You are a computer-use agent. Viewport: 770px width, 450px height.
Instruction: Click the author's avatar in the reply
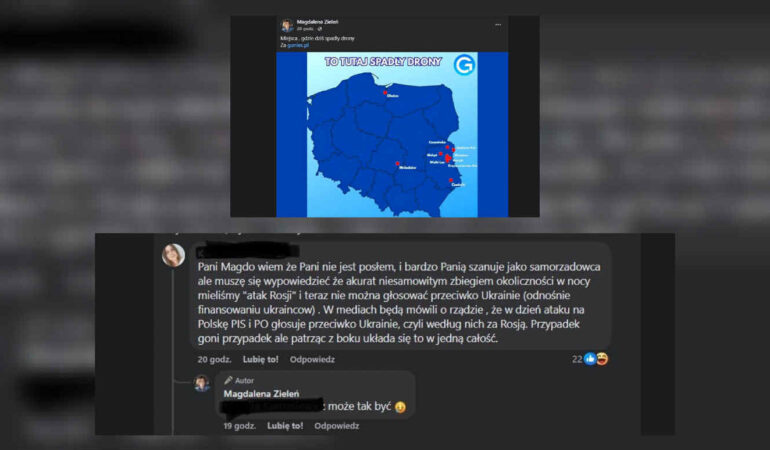(202, 383)
